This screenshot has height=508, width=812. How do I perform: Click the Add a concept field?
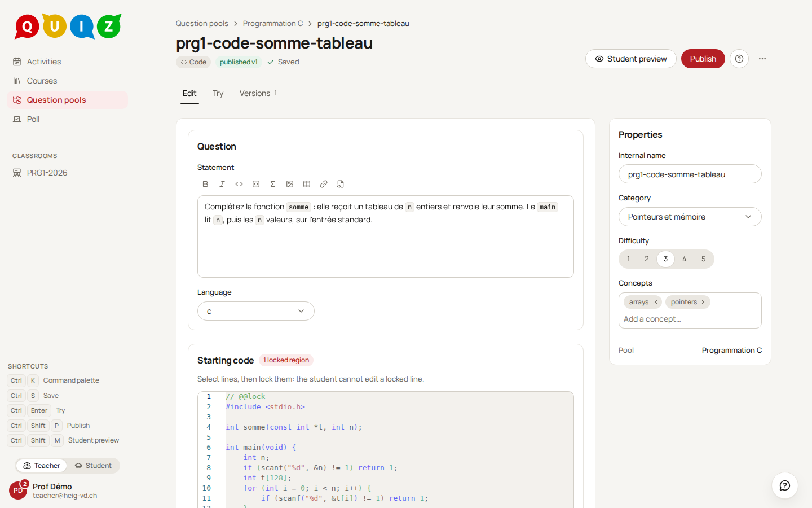click(x=690, y=319)
